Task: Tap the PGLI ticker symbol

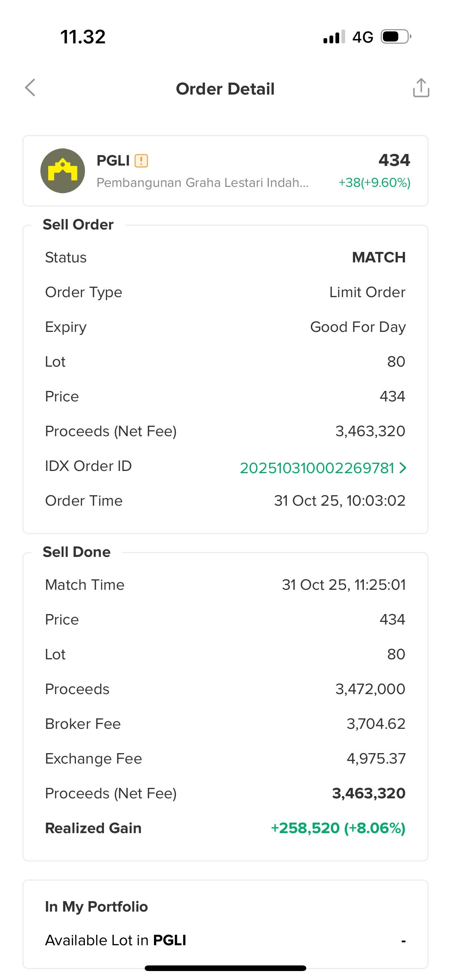Action: [x=113, y=161]
